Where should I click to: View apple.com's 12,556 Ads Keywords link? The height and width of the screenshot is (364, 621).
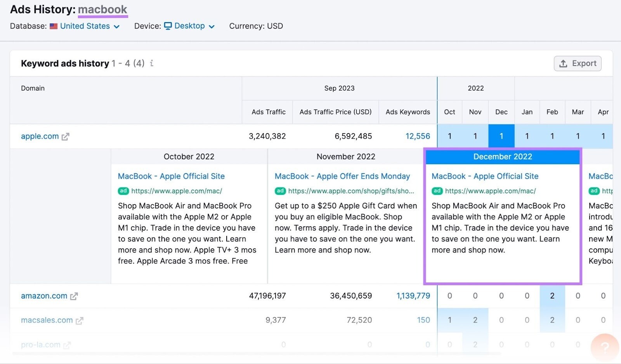pyautogui.click(x=418, y=136)
